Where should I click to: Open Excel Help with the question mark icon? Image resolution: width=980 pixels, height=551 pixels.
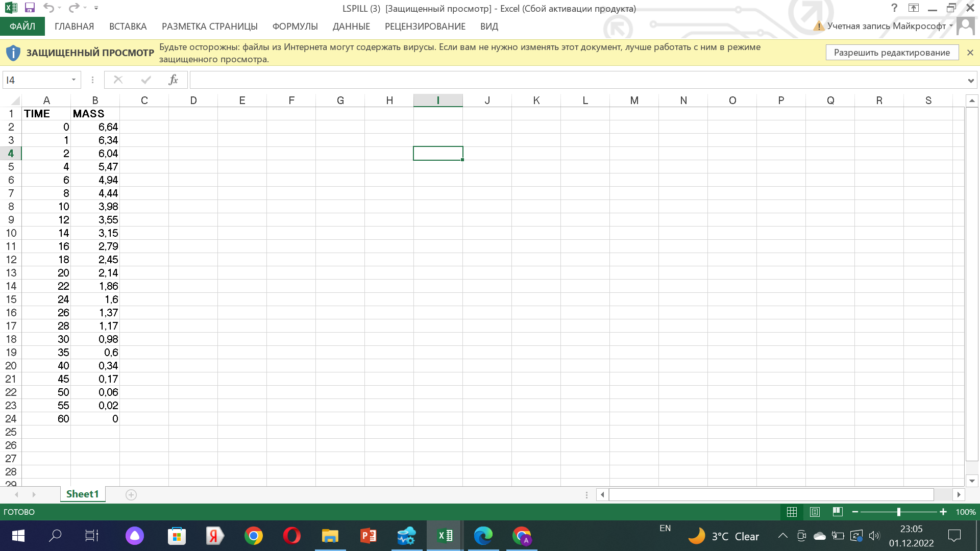(894, 8)
